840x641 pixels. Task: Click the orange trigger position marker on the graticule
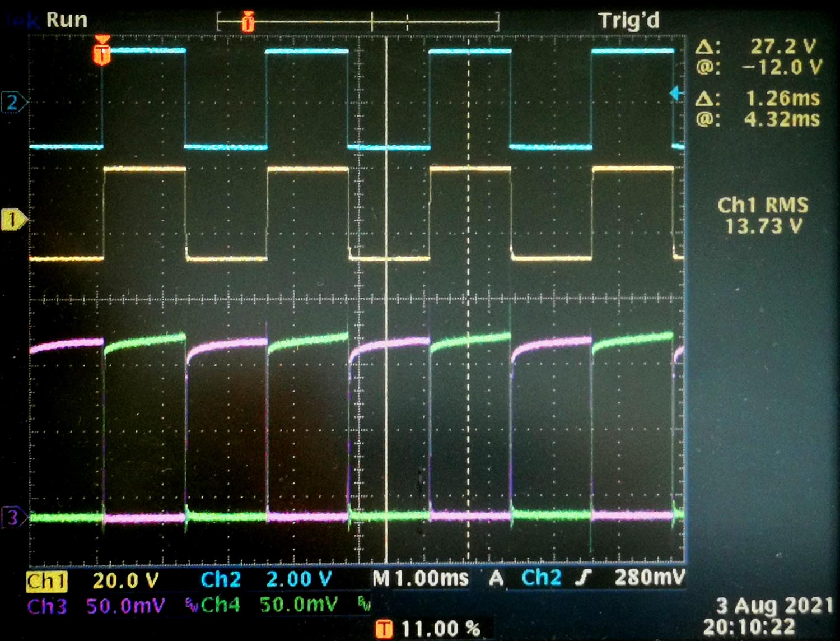click(102, 51)
